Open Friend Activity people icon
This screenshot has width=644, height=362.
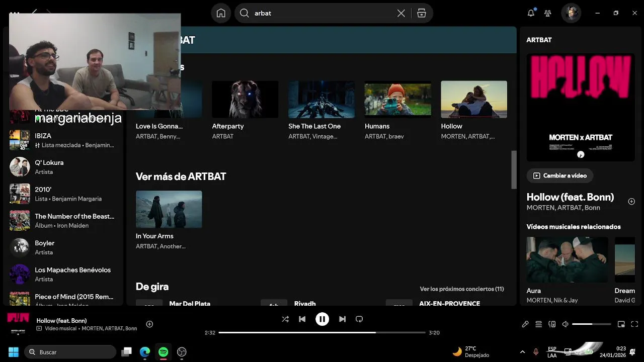(x=548, y=13)
